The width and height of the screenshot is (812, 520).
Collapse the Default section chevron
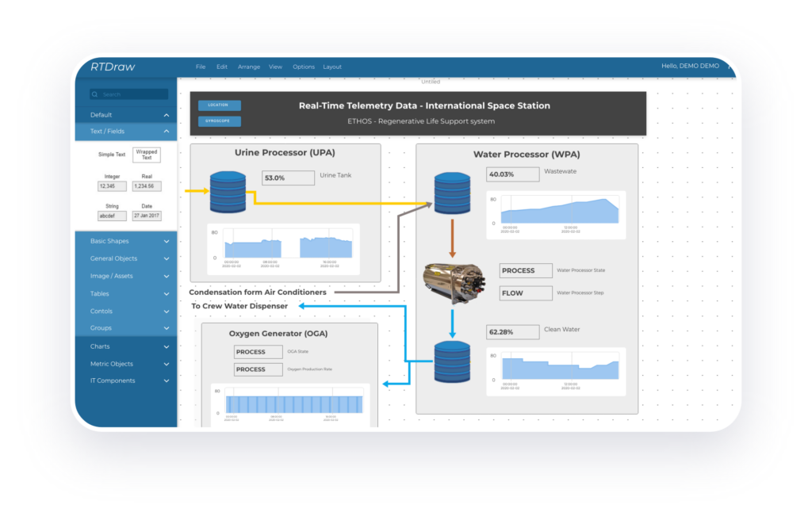(x=167, y=115)
